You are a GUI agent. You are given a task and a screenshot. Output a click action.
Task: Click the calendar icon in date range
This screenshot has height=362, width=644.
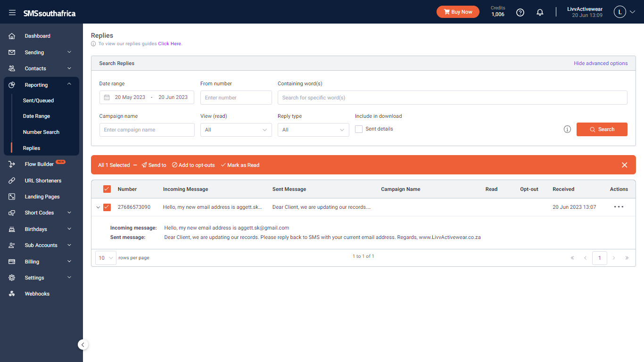click(x=107, y=97)
